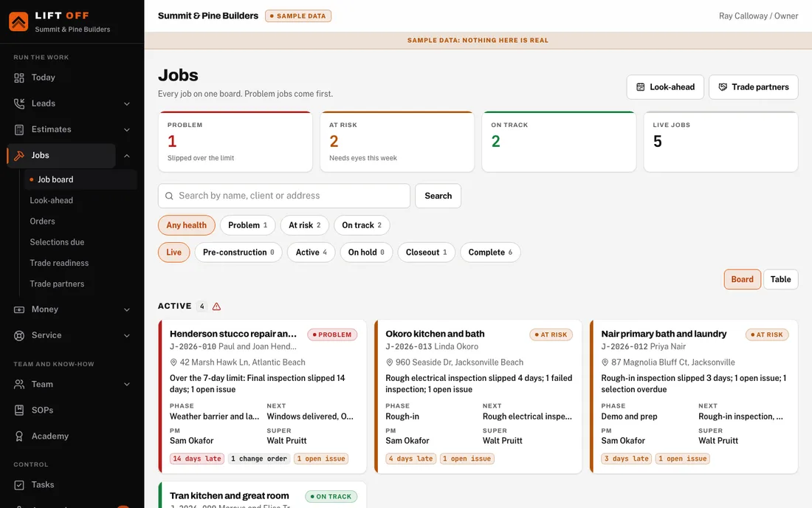Open Trade readiness in sidebar
This screenshot has width=812, height=508.
pos(59,263)
